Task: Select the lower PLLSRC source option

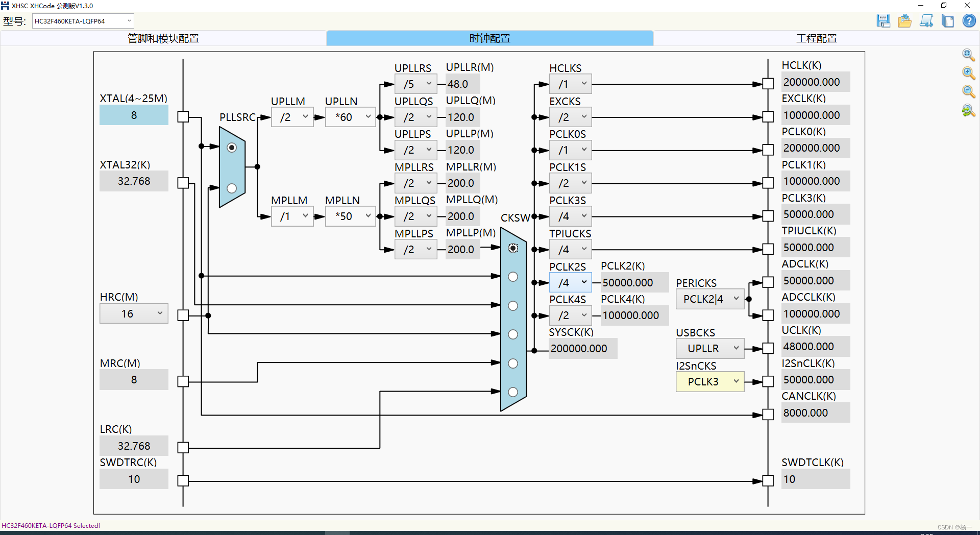Action: click(x=232, y=188)
